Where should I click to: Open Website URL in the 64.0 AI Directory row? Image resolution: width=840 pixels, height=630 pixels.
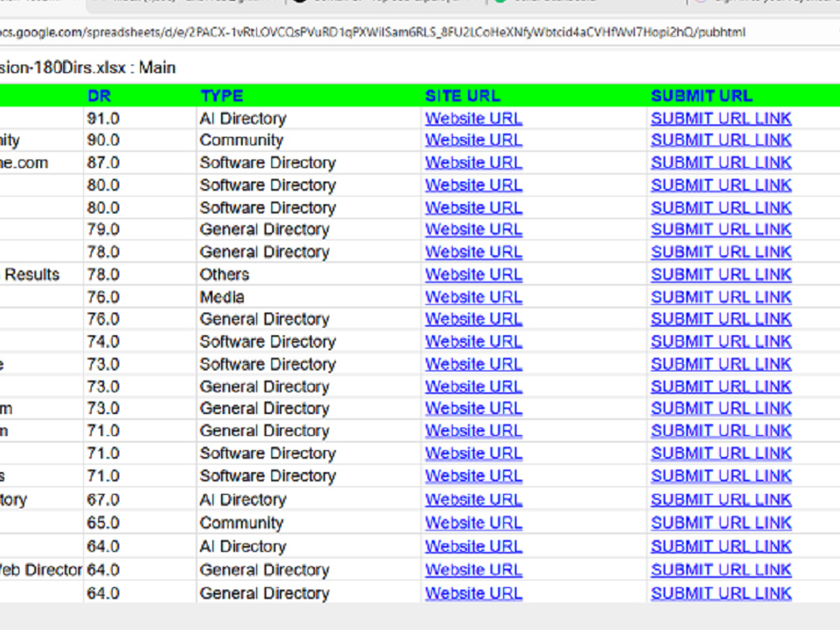point(474,547)
